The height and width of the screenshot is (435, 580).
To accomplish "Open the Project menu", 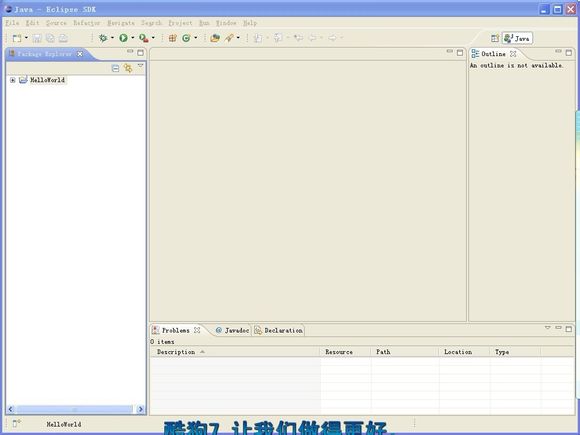I will [x=181, y=23].
